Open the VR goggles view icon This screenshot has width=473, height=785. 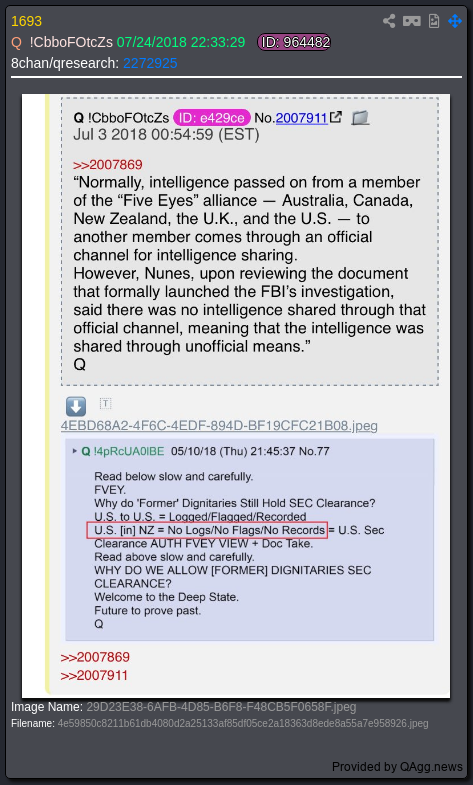click(x=411, y=21)
